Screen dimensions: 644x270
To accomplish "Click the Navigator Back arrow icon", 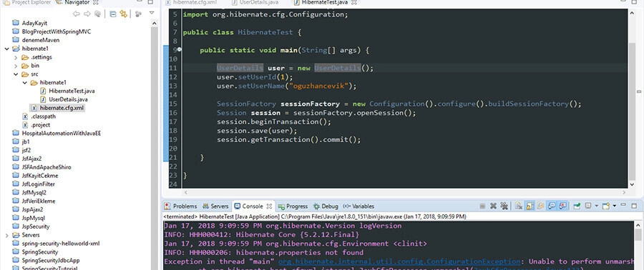I will pos(76,14).
